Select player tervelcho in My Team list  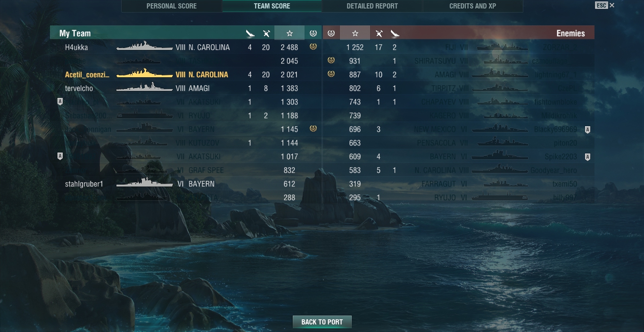tap(79, 88)
